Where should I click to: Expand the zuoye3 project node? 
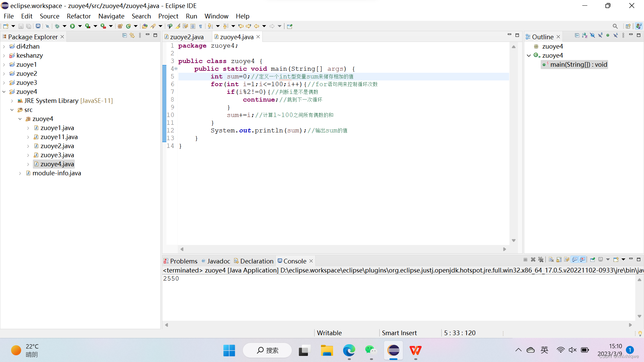(x=4, y=83)
